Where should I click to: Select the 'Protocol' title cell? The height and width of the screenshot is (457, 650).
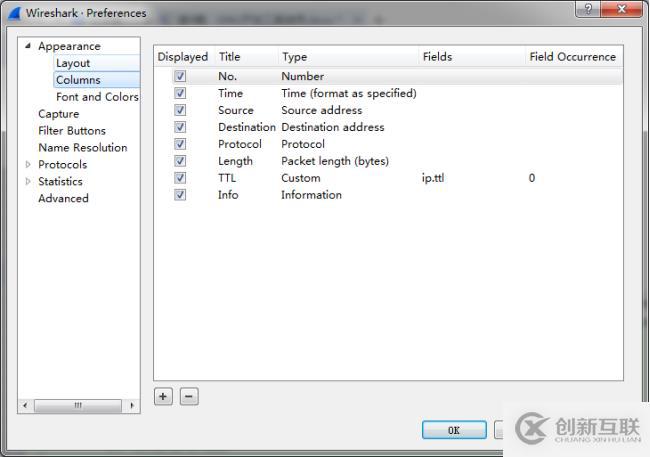tap(240, 144)
